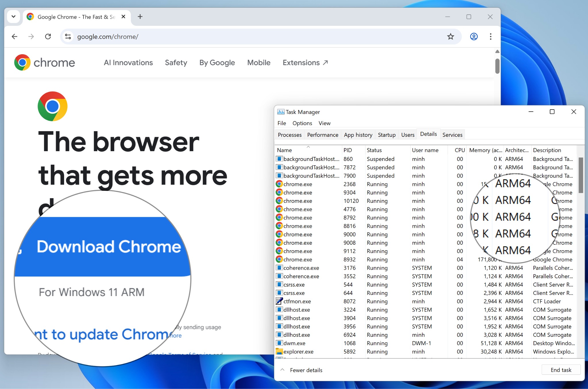Click dllhost.exe icon for PID 6924
This screenshot has height=389, width=588.
click(279, 334)
